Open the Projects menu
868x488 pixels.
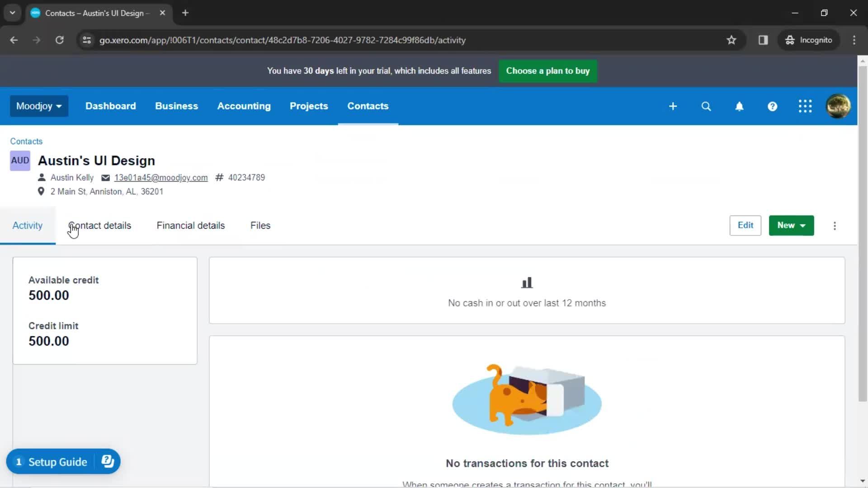pyautogui.click(x=309, y=106)
